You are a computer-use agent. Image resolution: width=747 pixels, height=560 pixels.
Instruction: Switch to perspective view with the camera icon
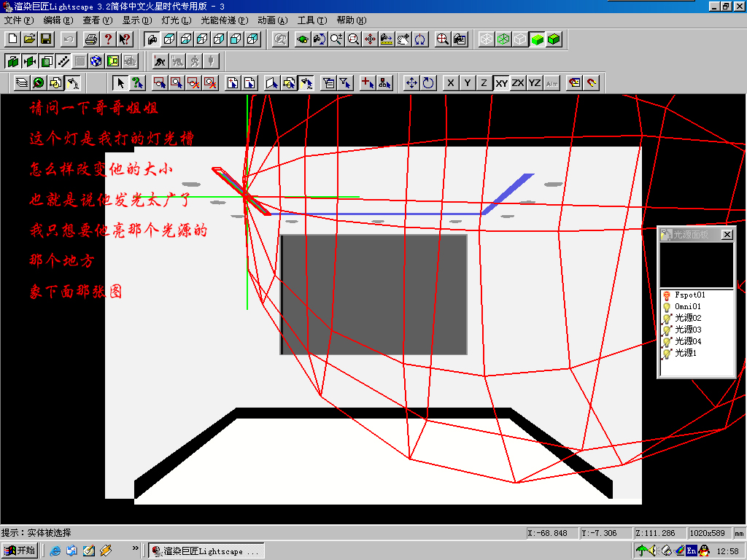(152, 39)
